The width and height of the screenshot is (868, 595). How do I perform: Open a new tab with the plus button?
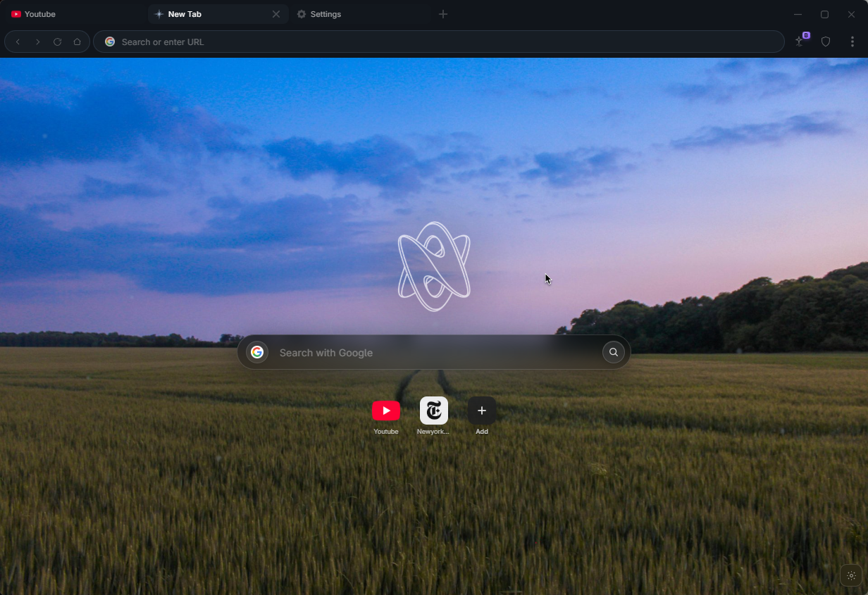[x=443, y=14]
